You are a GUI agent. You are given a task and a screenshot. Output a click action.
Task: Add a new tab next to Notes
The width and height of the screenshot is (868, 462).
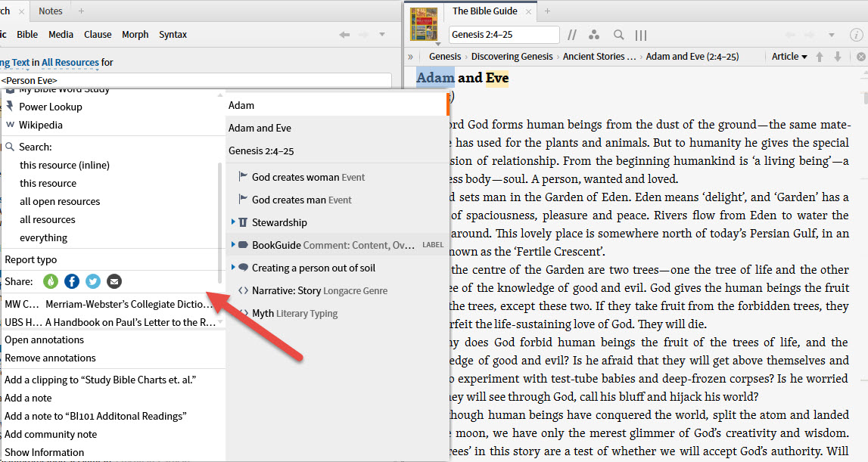point(82,11)
